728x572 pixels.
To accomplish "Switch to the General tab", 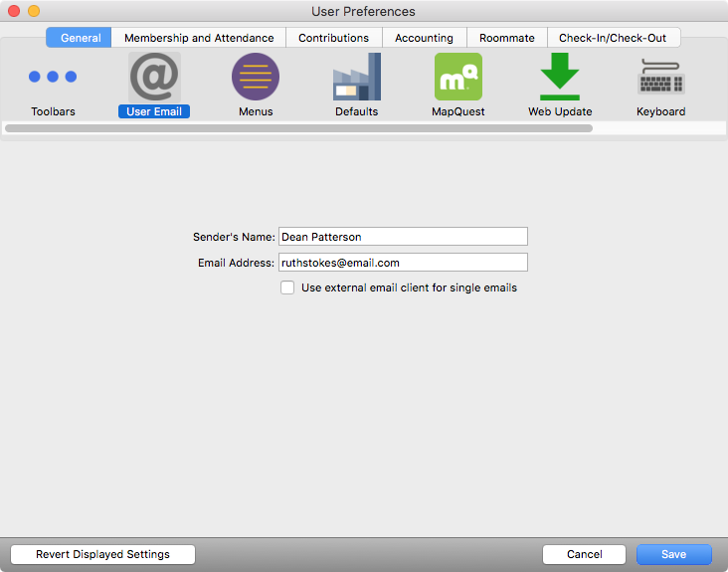I will tap(80, 38).
